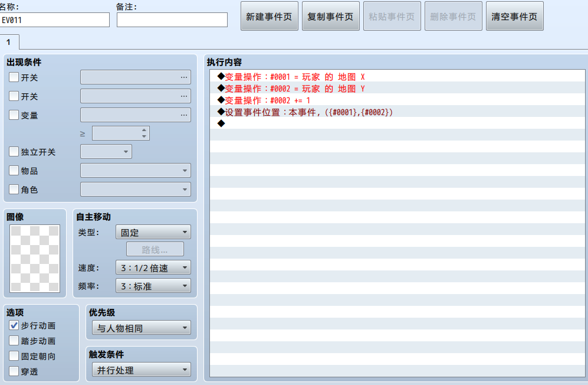Check the 踏步动画 option
This screenshot has width=588, height=385.
[x=14, y=341]
